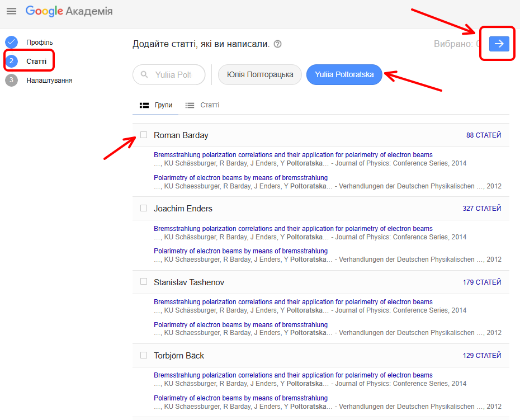The width and height of the screenshot is (520, 420).
Task: Open Stanislav Tashenov's 179 СТАТЕЙ link
Action: click(x=482, y=282)
